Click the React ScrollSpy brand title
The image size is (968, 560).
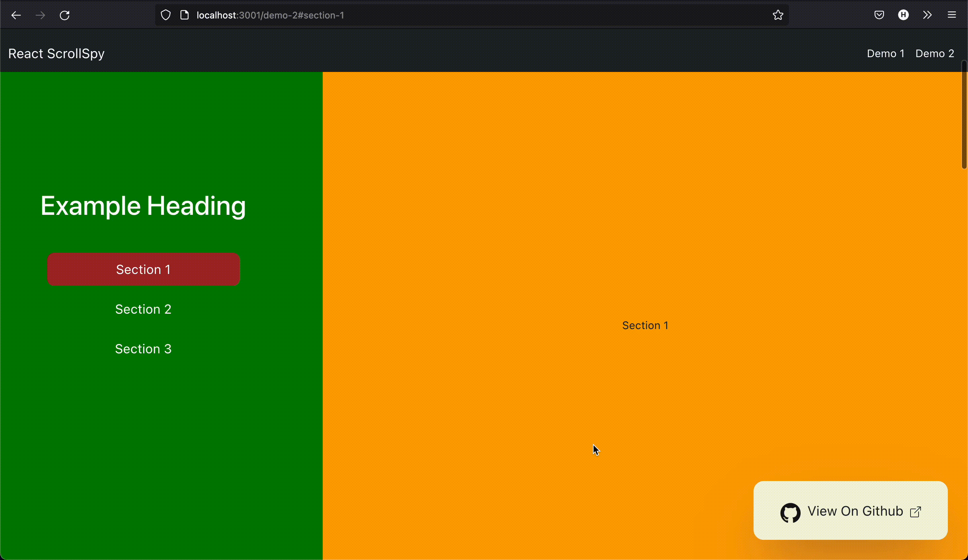click(x=56, y=53)
